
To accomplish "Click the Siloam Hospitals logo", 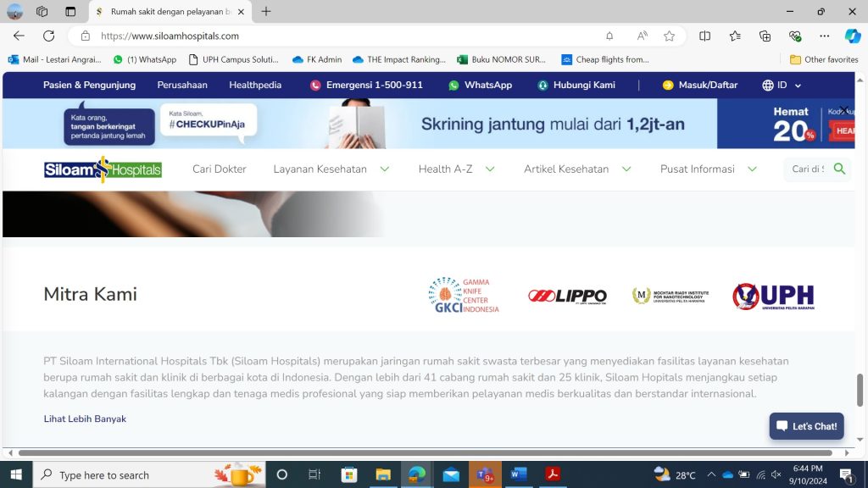I will click(x=103, y=169).
